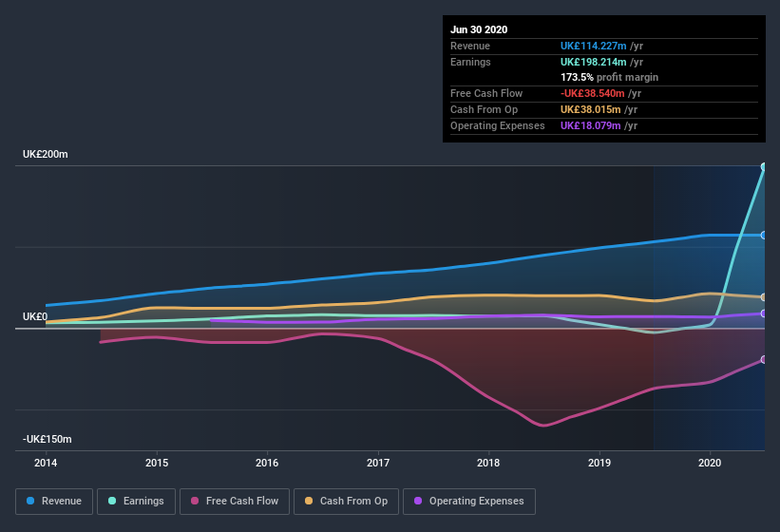Click Operating Expenses endpoint marker

764,313
